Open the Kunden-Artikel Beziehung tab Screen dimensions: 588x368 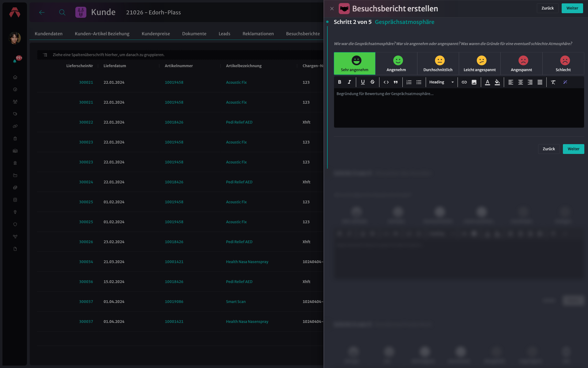coord(102,34)
